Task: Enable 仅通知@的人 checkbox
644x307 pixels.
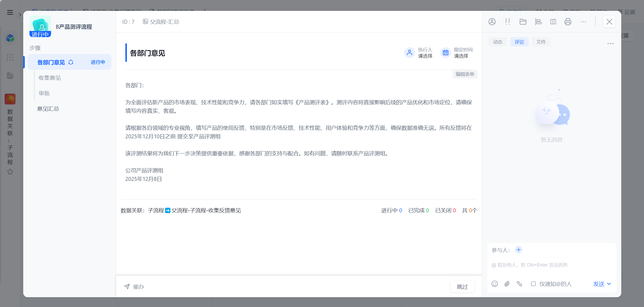Action: [x=533, y=284]
